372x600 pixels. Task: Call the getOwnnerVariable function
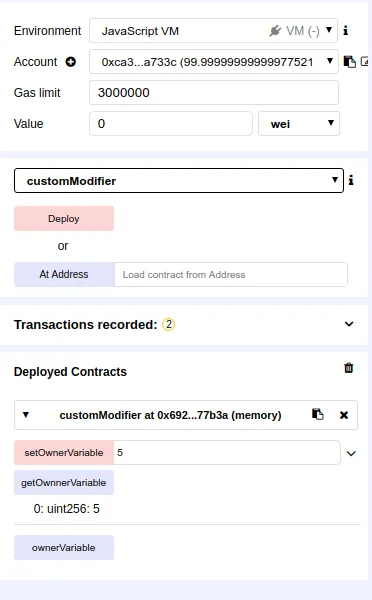pyautogui.click(x=64, y=483)
